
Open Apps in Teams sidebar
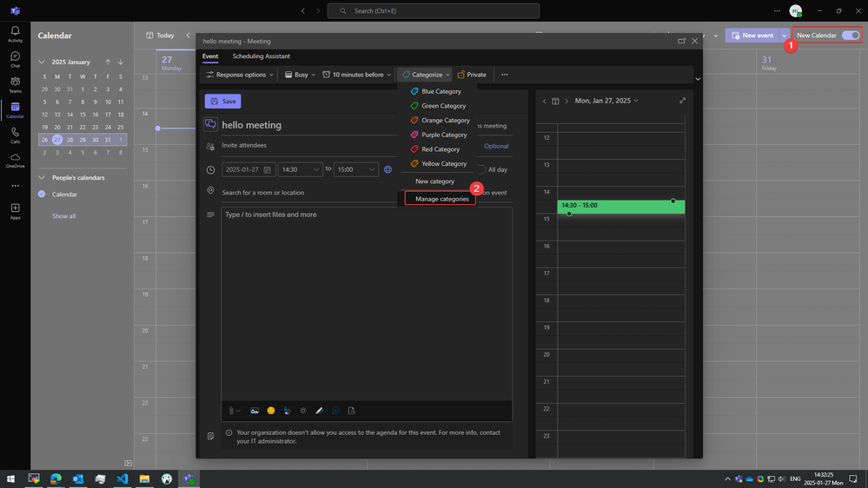[15, 211]
